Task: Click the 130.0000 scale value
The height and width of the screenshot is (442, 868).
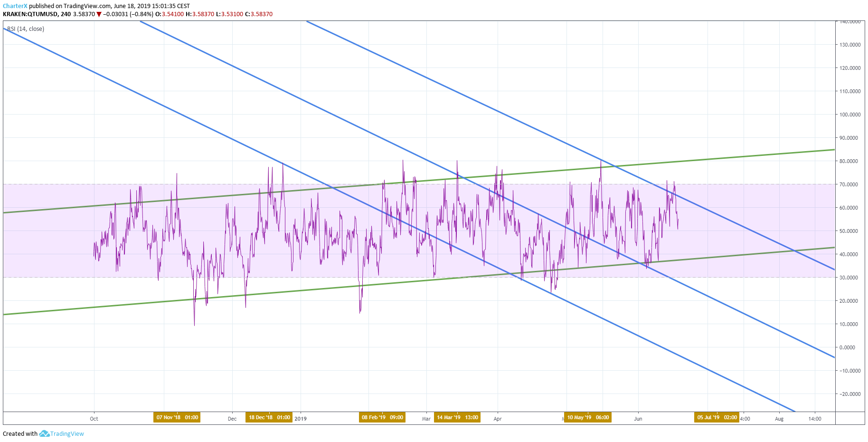Action: click(x=850, y=45)
